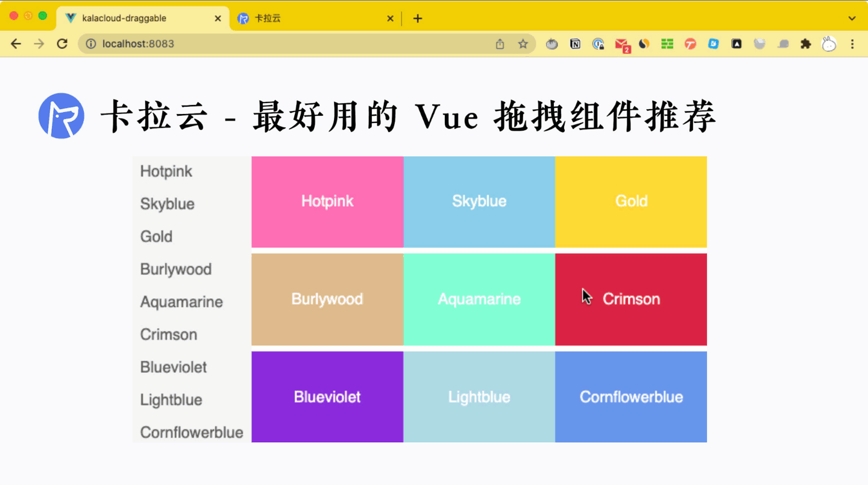Expand the tab search chevron
Image resolution: width=868 pixels, height=485 pixels.
[852, 18]
